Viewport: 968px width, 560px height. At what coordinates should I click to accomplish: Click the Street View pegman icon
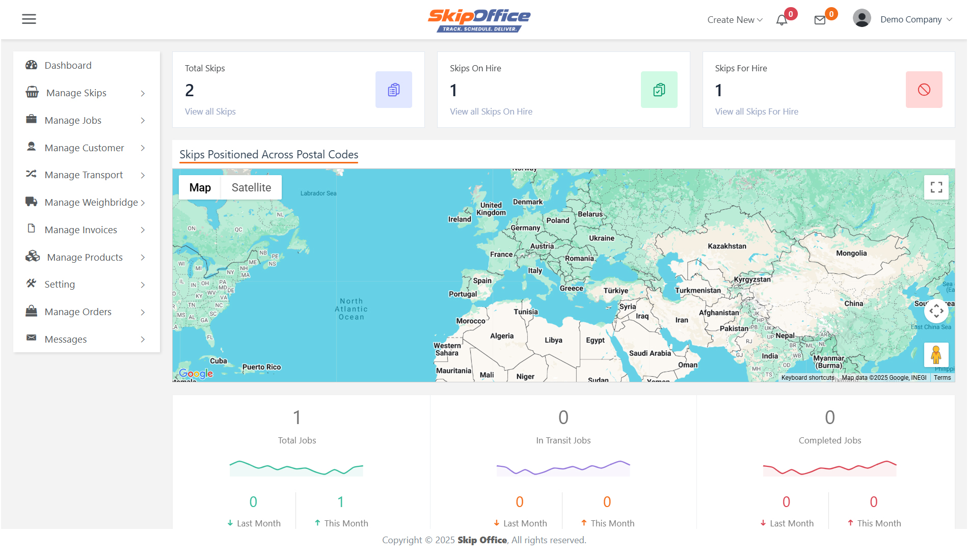coord(936,355)
